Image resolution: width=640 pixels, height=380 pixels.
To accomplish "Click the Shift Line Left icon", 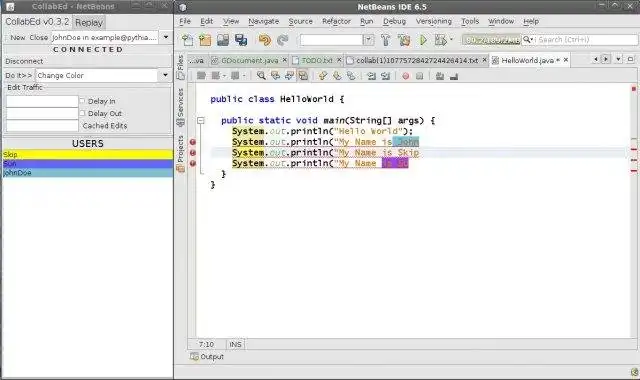I will [371, 76].
